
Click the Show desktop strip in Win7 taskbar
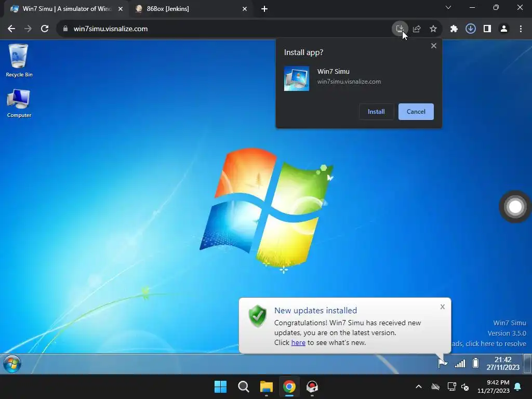pos(528,363)
